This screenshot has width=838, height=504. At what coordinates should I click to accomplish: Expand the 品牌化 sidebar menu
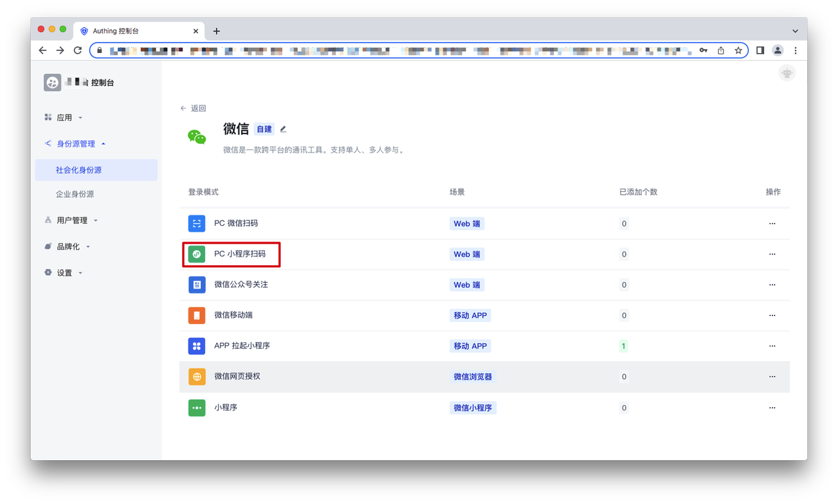(x=68, y=247)
